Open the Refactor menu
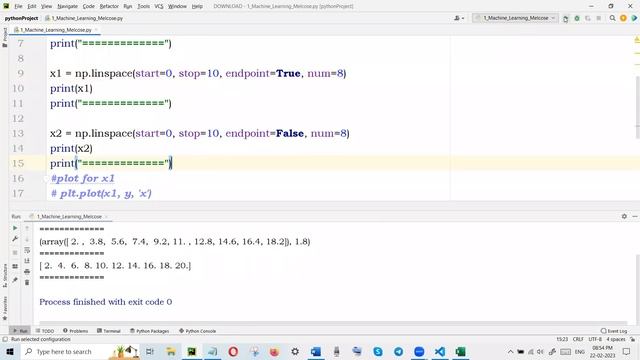This screenshot has width=640, height=360. pos(109,6)
